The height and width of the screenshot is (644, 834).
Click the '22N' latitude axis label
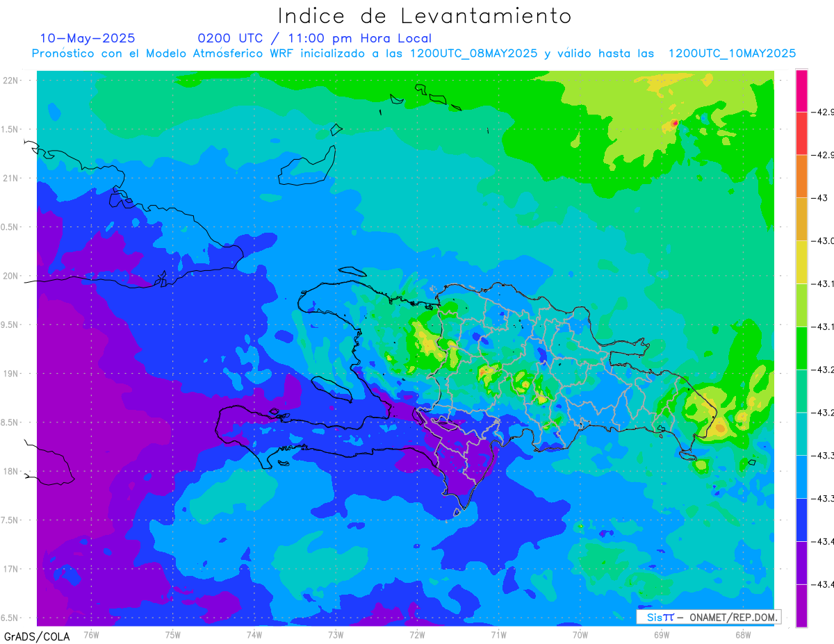click(x=12, y=80)
